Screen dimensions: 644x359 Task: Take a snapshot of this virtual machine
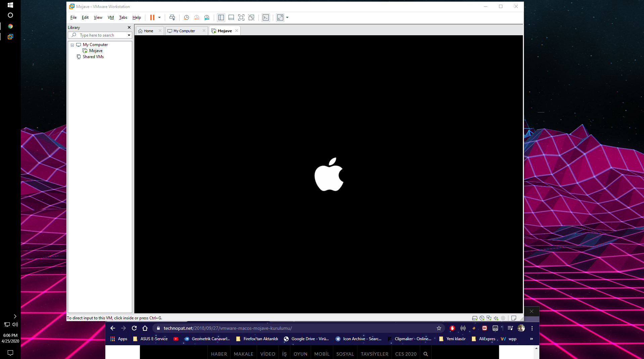(x=187, y=17)
